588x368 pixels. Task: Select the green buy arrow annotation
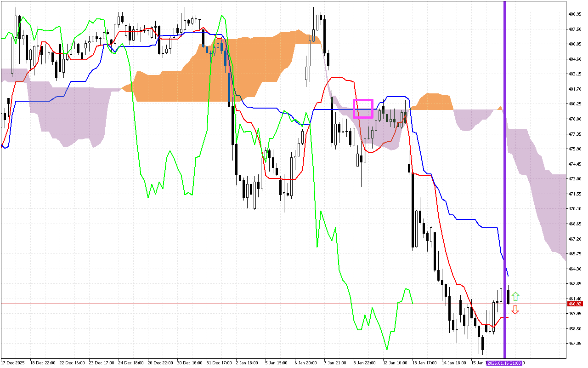515,295
